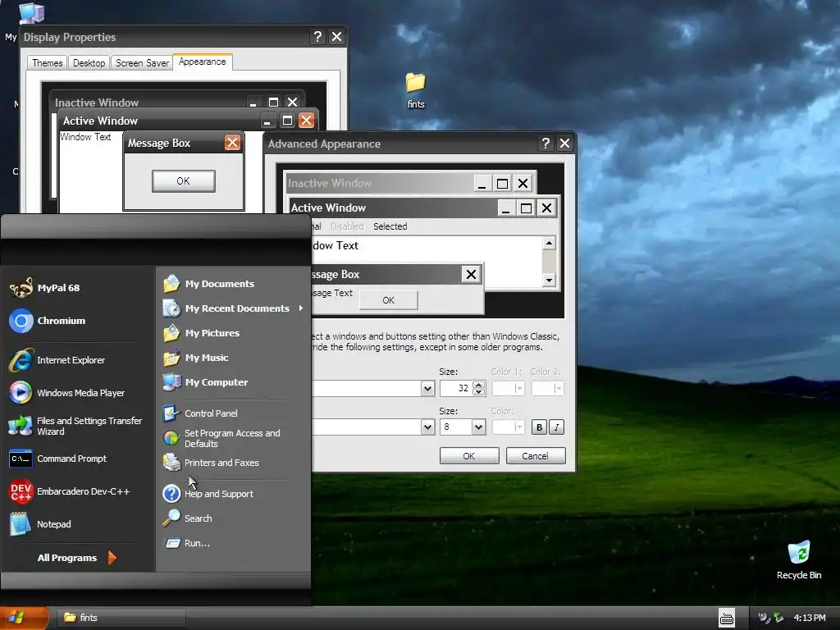This screenshot has height=630, width=840.
Task: Switch to the Desktop tab
Action: [89, 62]
